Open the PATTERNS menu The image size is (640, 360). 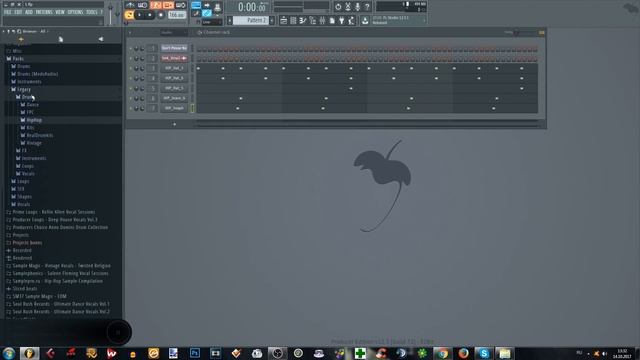pyautogui.click(x=44, y=12)
